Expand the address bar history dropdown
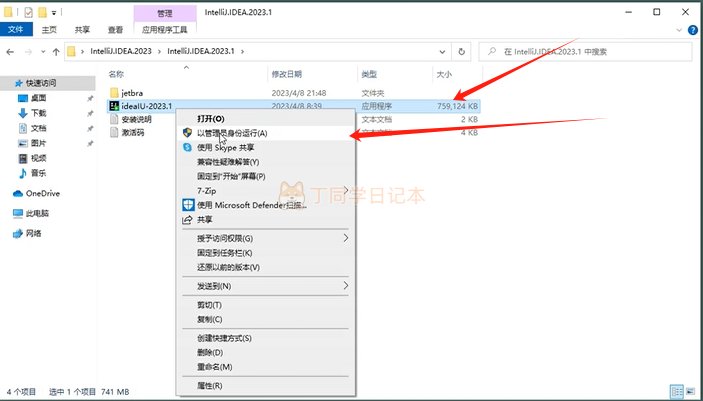 point(443,52)
